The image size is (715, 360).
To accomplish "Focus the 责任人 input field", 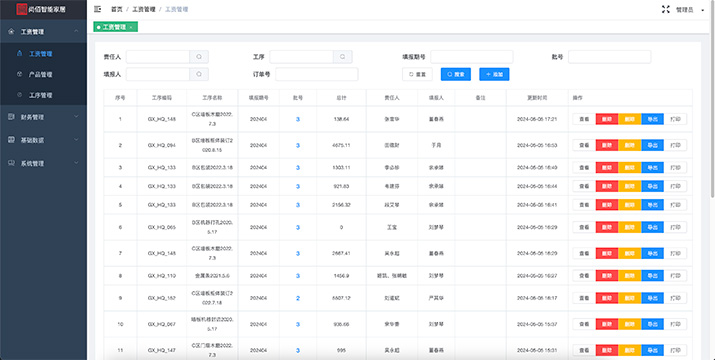I will tap(158, 57).
